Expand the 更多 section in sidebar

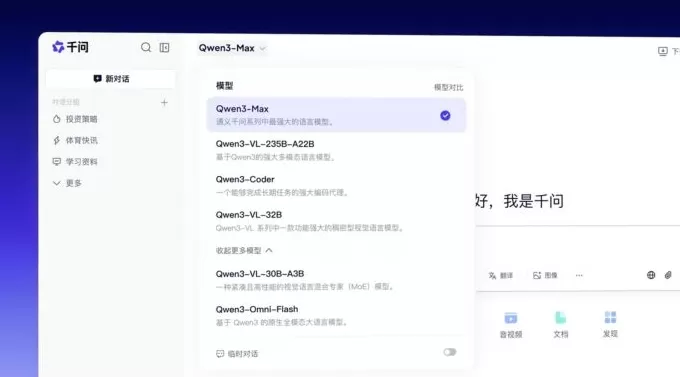[x=67, y=183]
